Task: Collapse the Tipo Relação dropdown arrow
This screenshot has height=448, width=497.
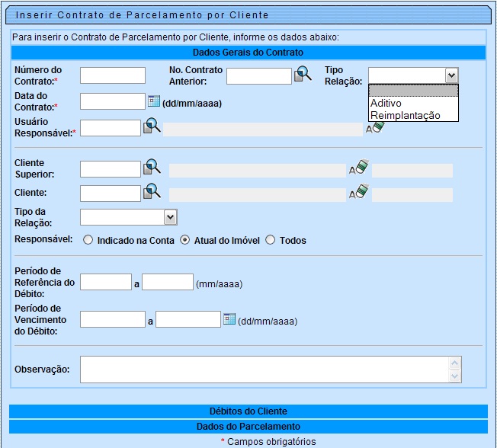Action: tap(451, 75)
